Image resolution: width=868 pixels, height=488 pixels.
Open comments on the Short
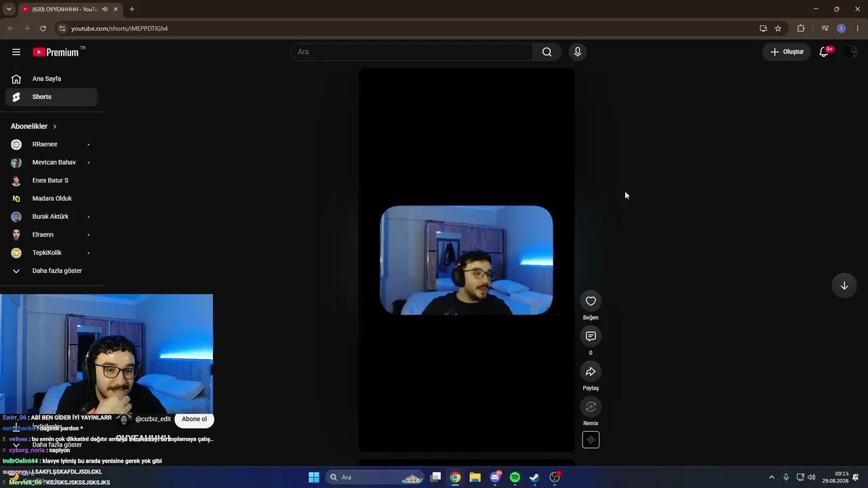pos(591,337)
